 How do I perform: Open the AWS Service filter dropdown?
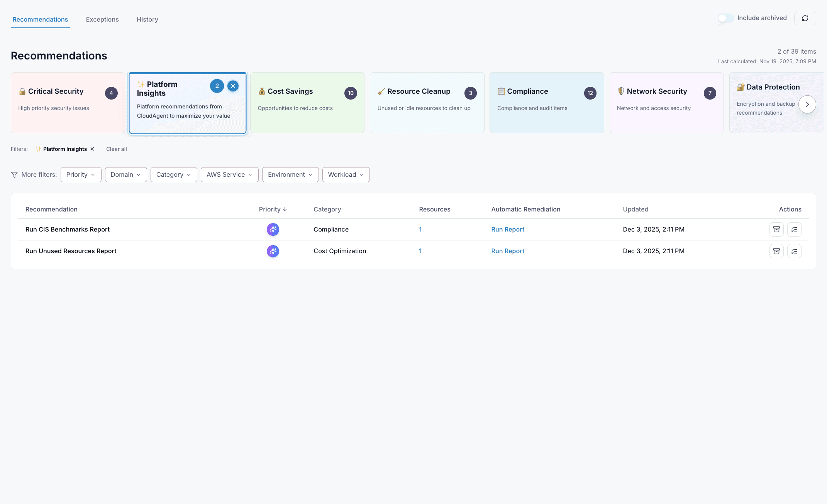[x=229, y=174]
